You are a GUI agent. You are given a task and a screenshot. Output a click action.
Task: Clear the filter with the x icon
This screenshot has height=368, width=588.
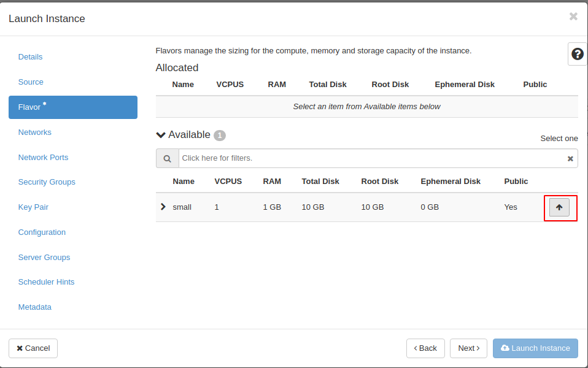570,158
